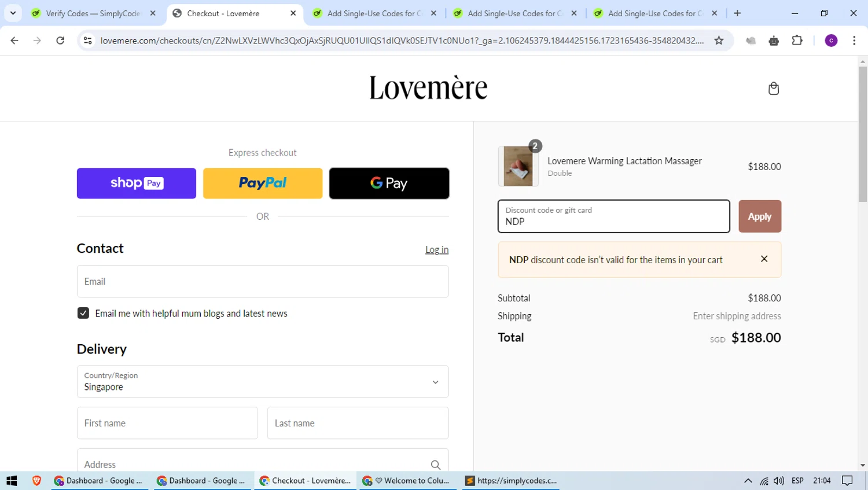
Task: Pay with Shop Pay button
Action: coord(137,183)
